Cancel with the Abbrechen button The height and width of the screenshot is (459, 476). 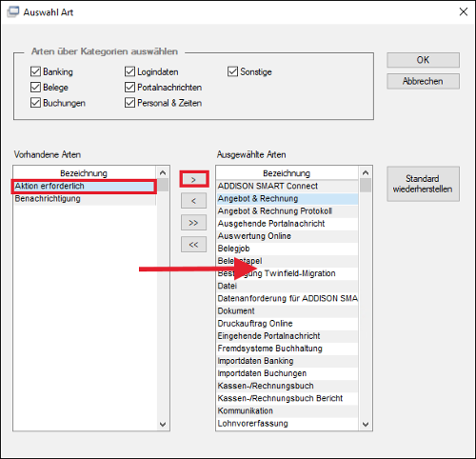click(423, 81)
